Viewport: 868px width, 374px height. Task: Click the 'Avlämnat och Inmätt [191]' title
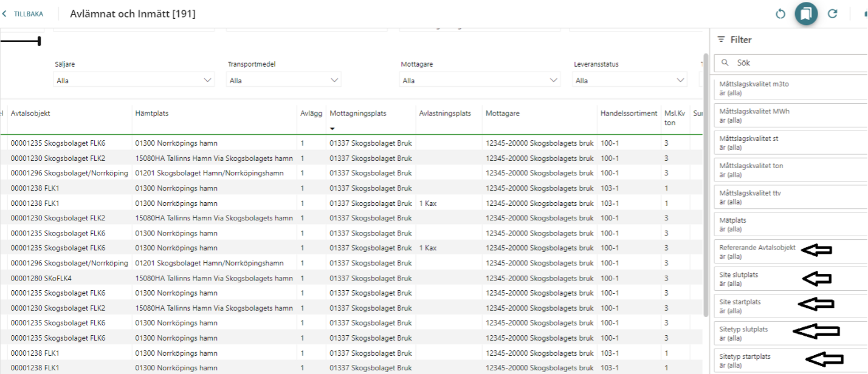click(133, 13)
